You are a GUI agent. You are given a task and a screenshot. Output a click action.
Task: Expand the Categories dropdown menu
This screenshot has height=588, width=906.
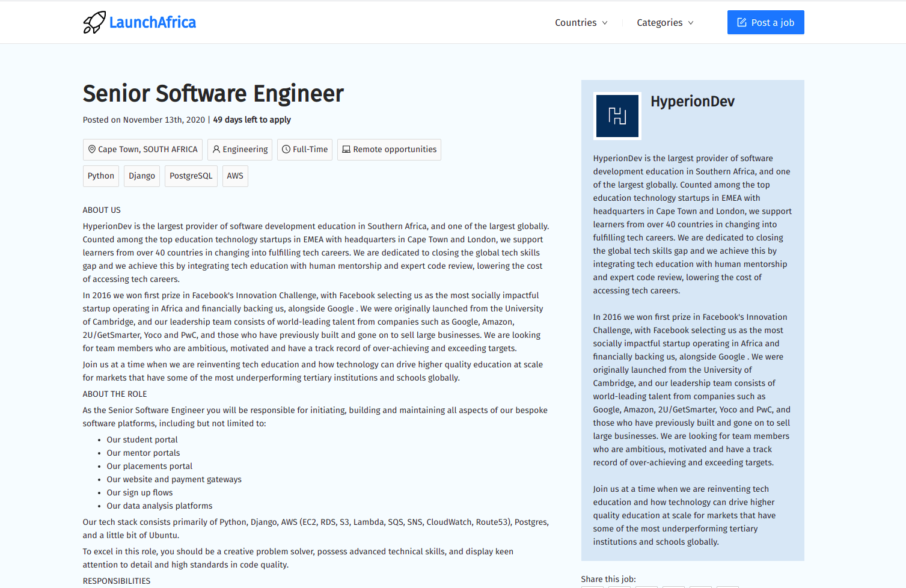coord(666,22)
